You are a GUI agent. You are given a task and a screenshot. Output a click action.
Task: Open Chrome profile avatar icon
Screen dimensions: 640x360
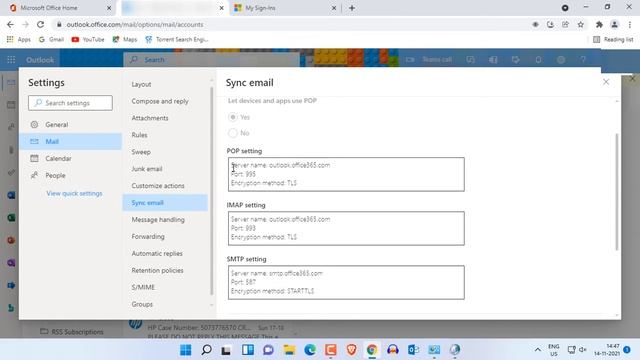pos(614,24)
